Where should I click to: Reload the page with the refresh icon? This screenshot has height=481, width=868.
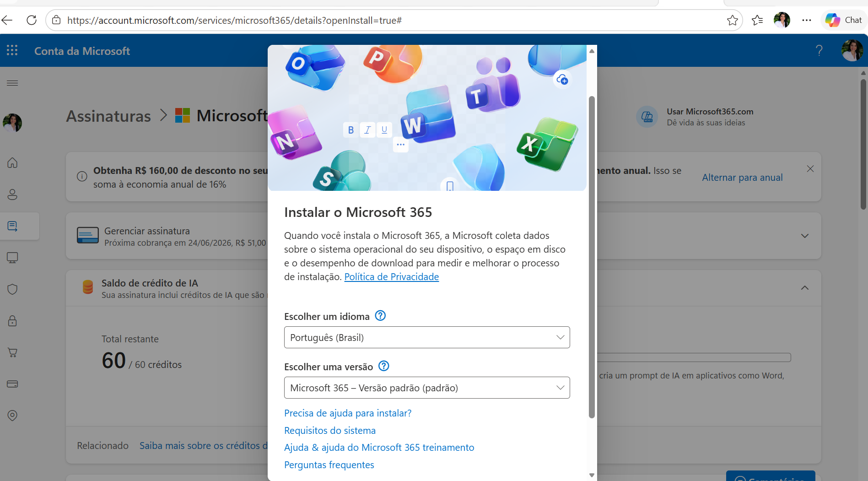click(32, 20)
